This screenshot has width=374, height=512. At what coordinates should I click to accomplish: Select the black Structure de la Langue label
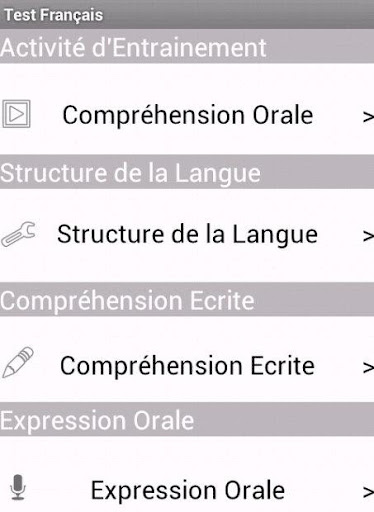point(187,235)
